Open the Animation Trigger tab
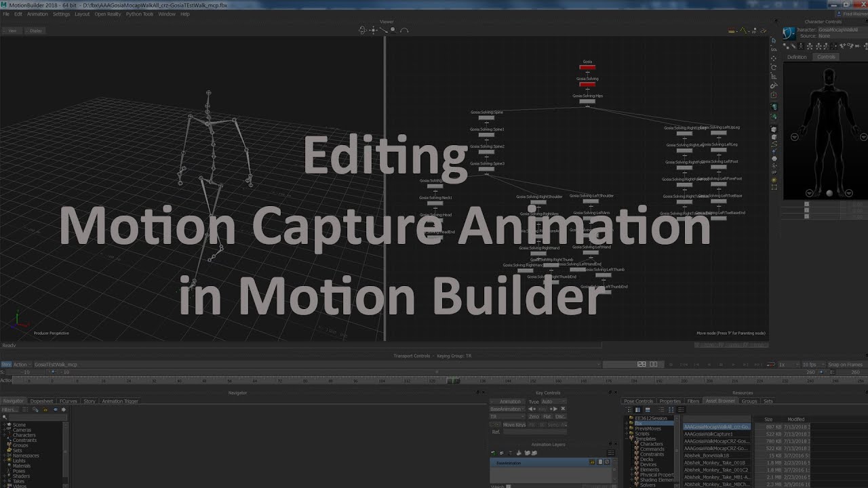Viewport: 868px width, 488px height. click(120, 401)
